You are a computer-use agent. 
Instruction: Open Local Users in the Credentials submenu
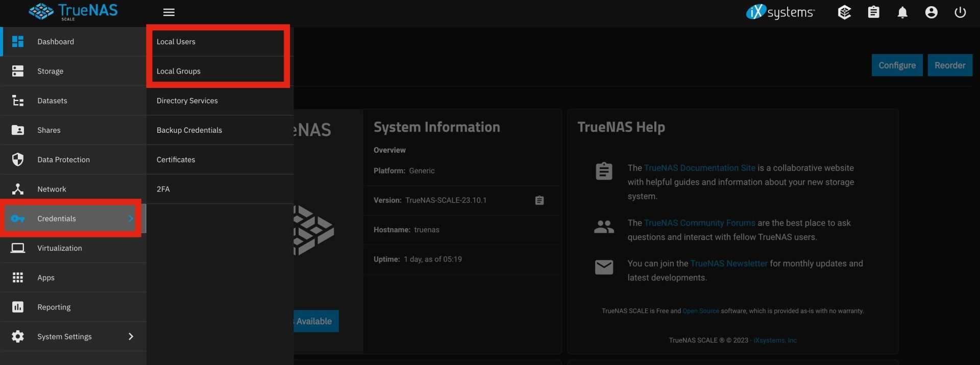pyautogui.click(x=220, y=42)
